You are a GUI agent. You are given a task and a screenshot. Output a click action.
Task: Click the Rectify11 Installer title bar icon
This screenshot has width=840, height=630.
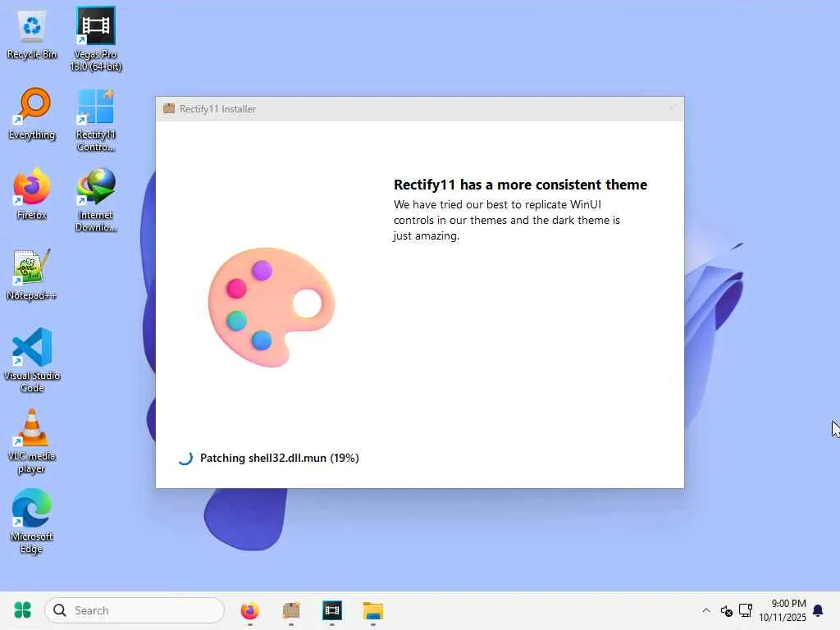tap(169, 109)
